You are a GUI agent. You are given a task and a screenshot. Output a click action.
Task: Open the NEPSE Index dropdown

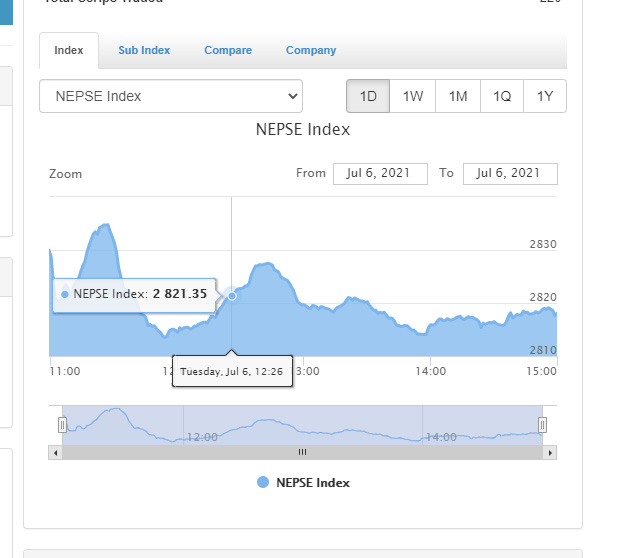pyautogui.click(x=171, y=97)
